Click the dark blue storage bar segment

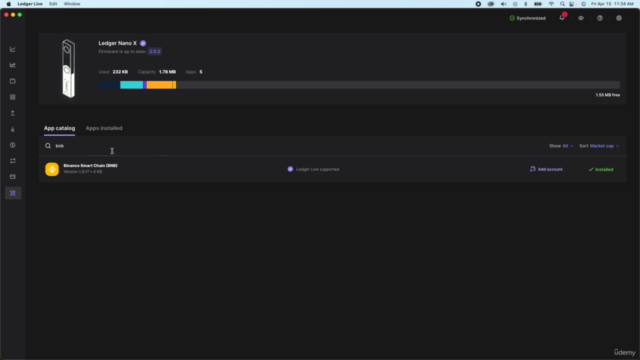[109, 85]
